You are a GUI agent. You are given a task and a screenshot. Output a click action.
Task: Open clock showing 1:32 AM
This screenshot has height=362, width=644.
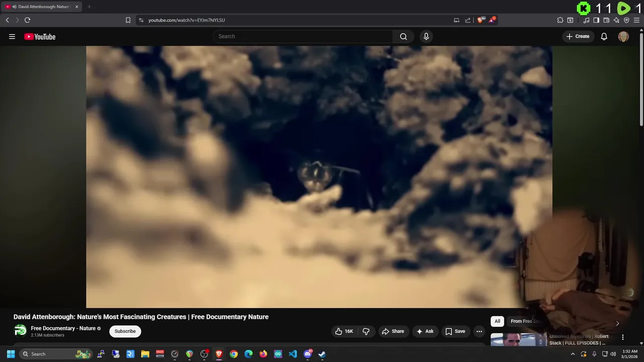pos(630,354)
